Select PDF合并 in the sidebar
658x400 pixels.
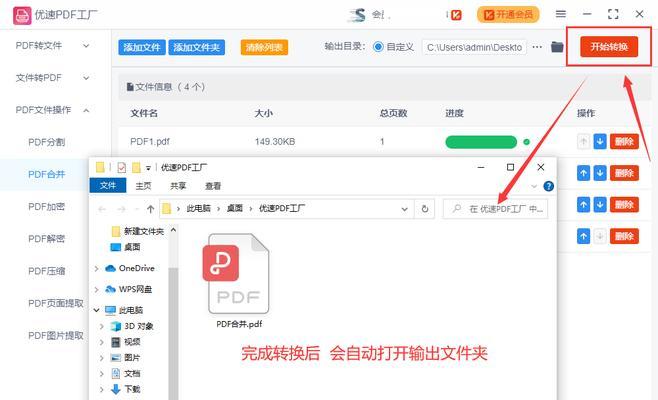[x=47, y=175]
